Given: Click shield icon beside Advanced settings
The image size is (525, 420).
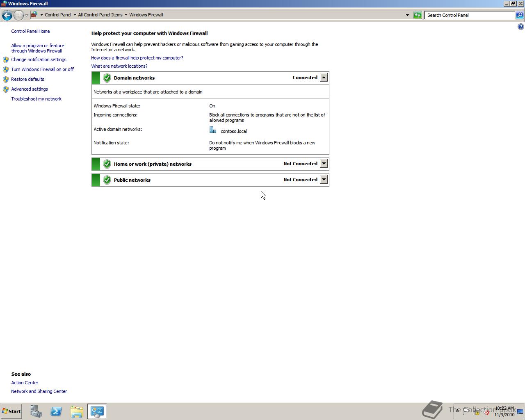Looking at the screenshot, I should pos(6,89).
